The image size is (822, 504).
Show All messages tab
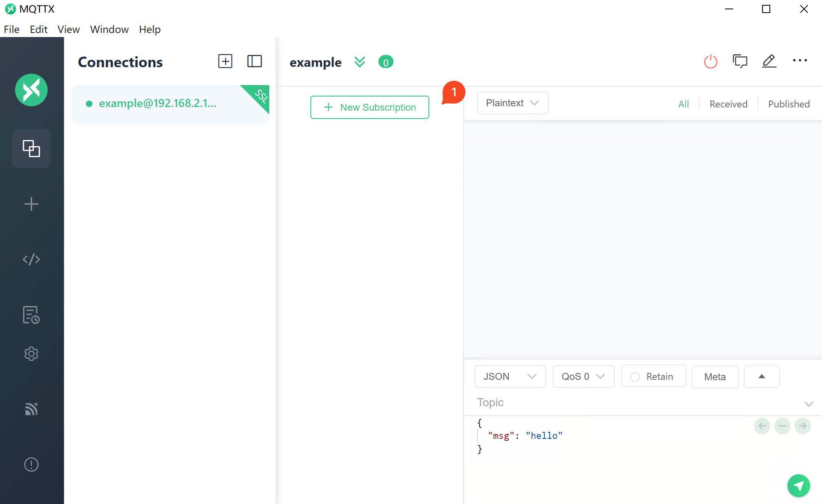[684, 104]
